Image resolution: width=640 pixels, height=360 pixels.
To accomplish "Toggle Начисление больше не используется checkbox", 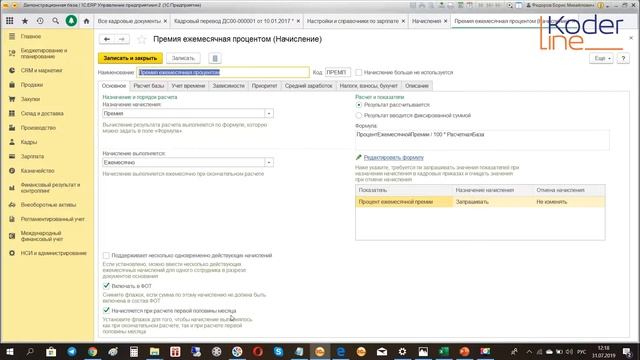I will tap(358, 72).
